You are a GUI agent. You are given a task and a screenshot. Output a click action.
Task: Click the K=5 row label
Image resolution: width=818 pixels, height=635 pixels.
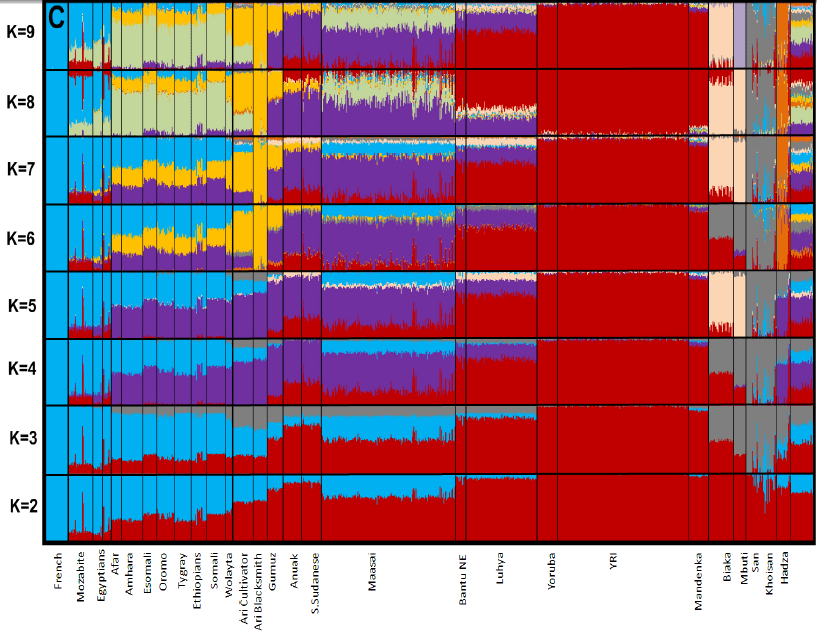[23, 304]
